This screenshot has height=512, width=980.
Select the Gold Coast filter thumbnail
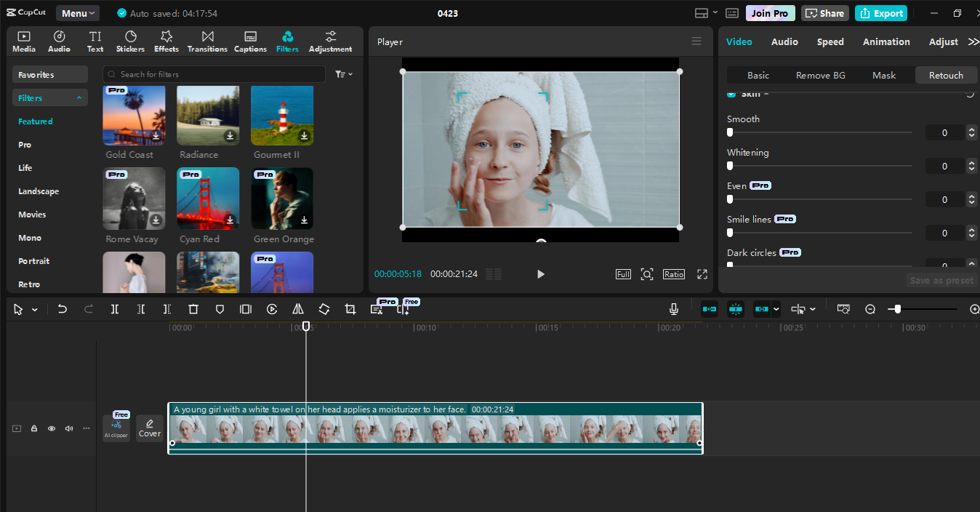(134, 115)
